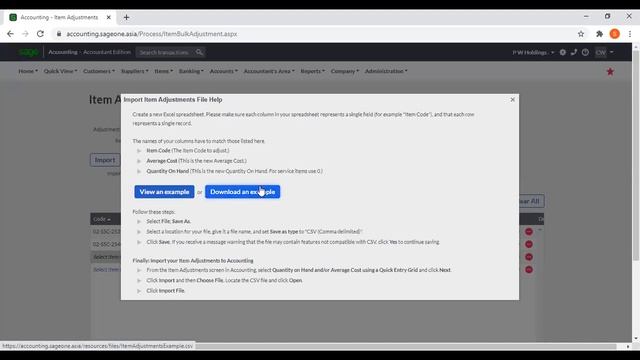The image size is (640, 360).
Task: Click the Item Code bullet text
Action: point(188,151)
